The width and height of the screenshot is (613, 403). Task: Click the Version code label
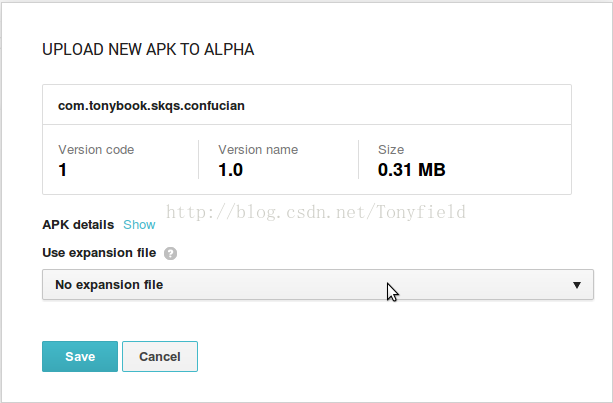96,150
